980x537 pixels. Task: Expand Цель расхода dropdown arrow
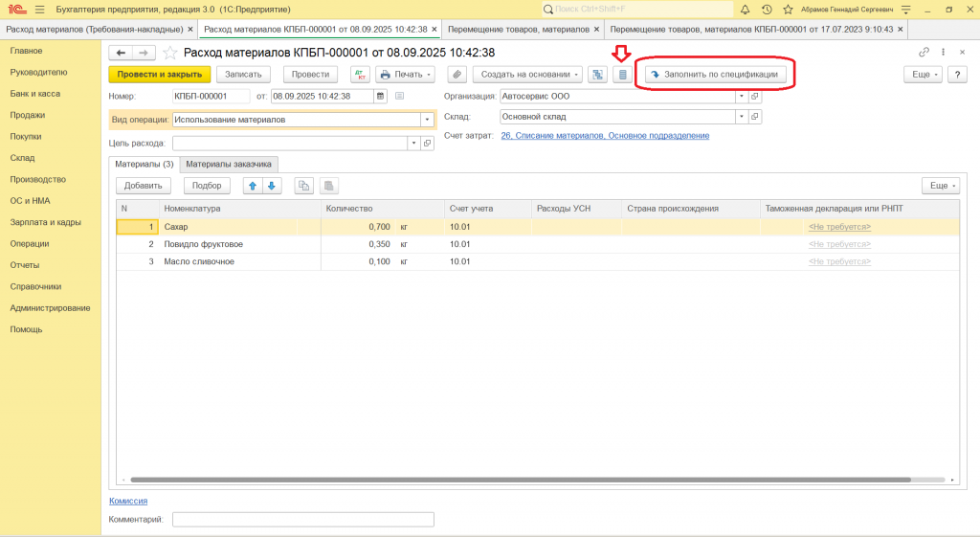(x=413, y=144)
